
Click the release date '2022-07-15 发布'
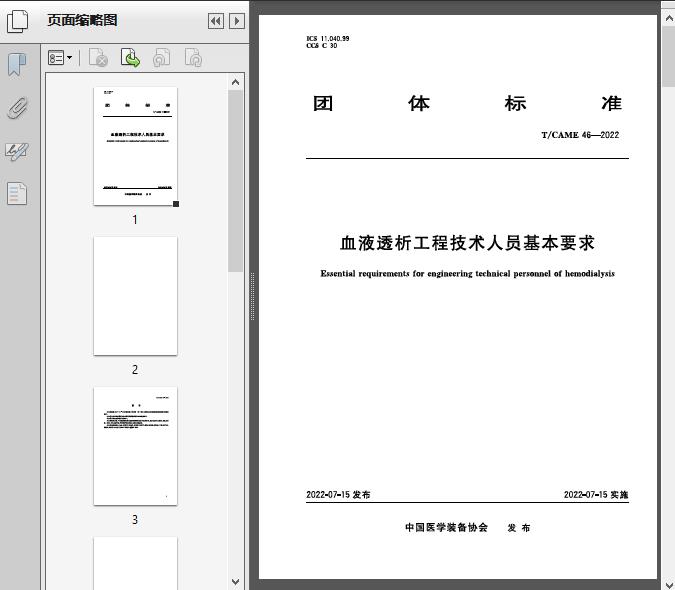click(x=338, y=494)
